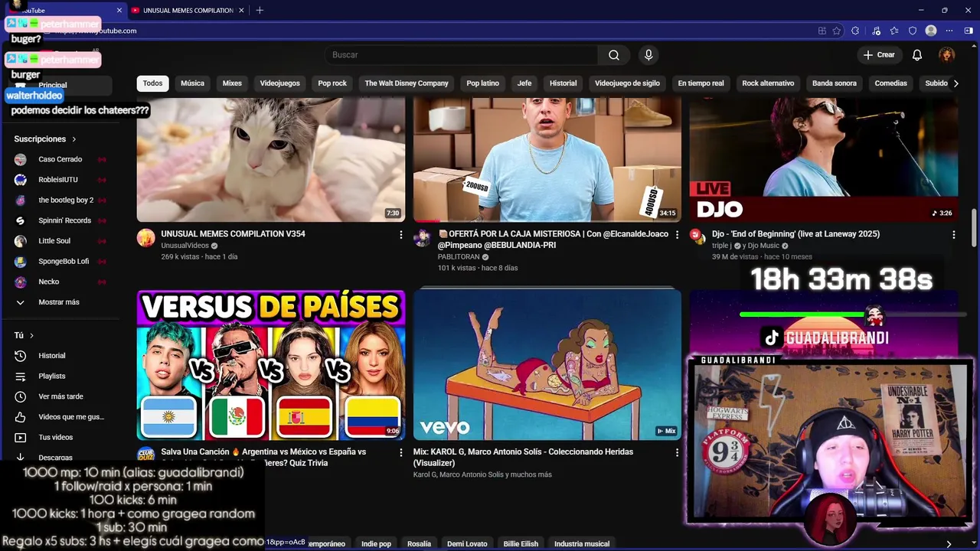980x551 pixels.
Task: Focus the Buscar search field
Action: 462,55
